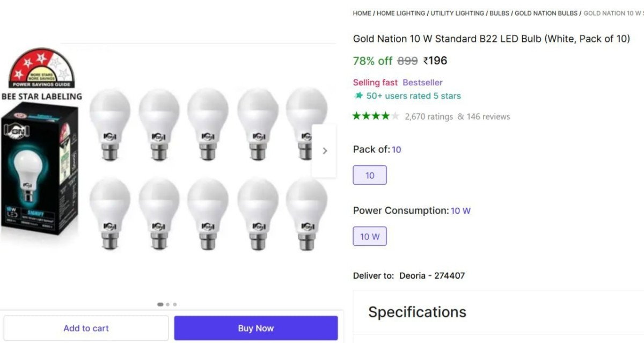
Task: Open the GOLD NATION BULBS breadcrumb link
Action: (546, 13)
